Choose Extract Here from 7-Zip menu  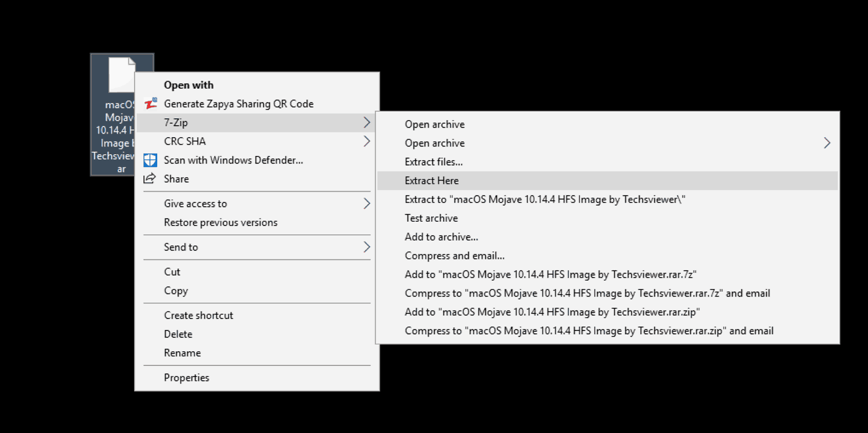tap(432, 181)
